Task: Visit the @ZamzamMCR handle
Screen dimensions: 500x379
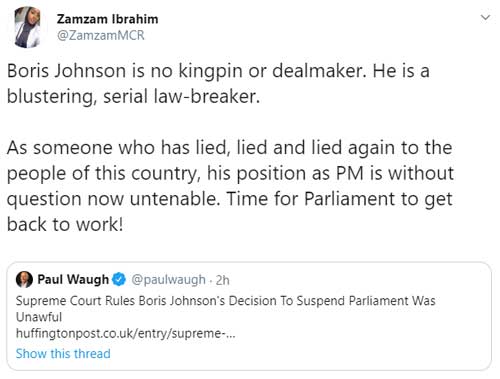Action: click(101, 35)
